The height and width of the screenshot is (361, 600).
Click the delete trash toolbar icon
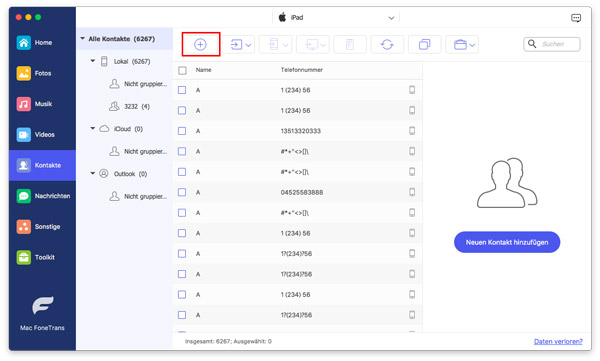point(350,45)
